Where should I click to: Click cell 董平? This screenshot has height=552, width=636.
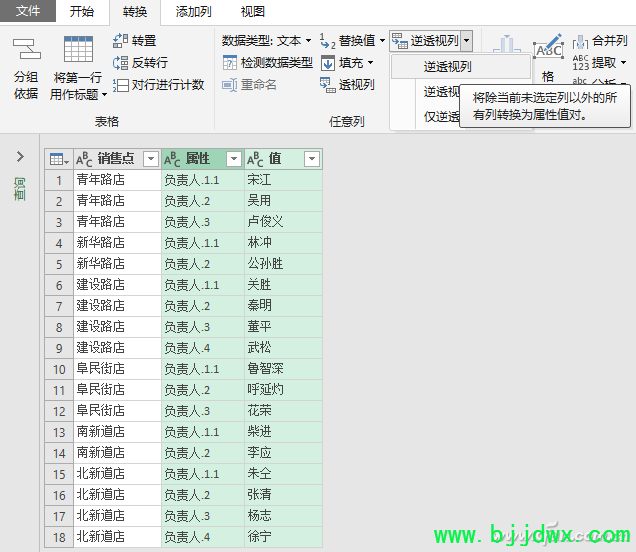point(283,327)
